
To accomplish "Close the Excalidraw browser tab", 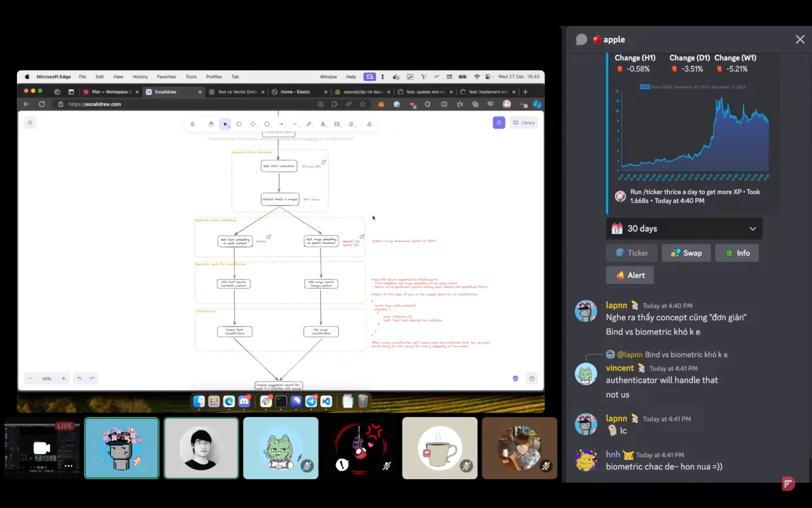I will [200, 92].
